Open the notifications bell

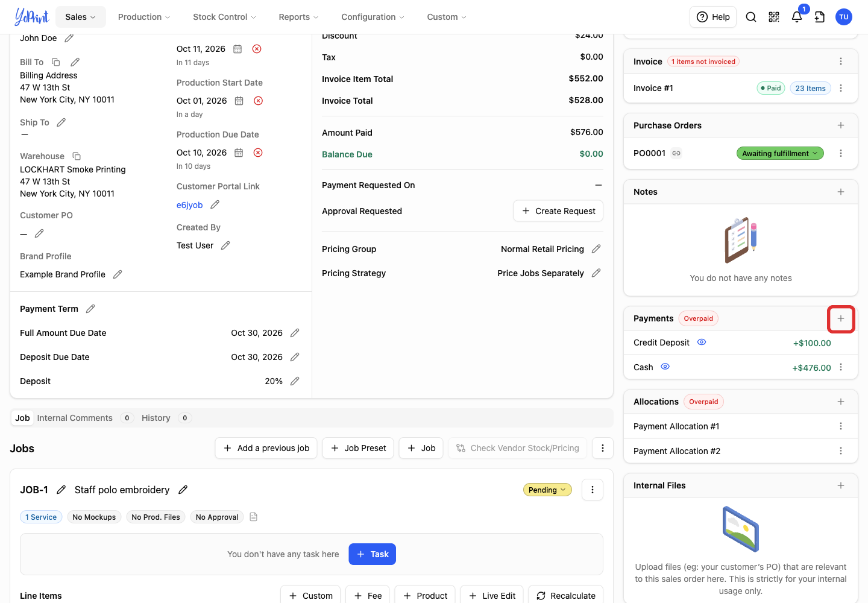click(x=797, y=17)
